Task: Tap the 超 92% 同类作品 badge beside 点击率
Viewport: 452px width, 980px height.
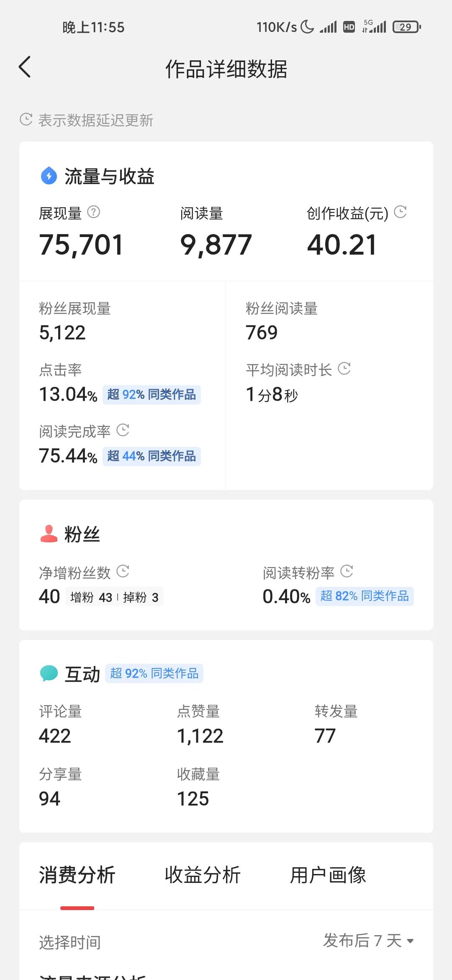Action: (x=152, y=395)
